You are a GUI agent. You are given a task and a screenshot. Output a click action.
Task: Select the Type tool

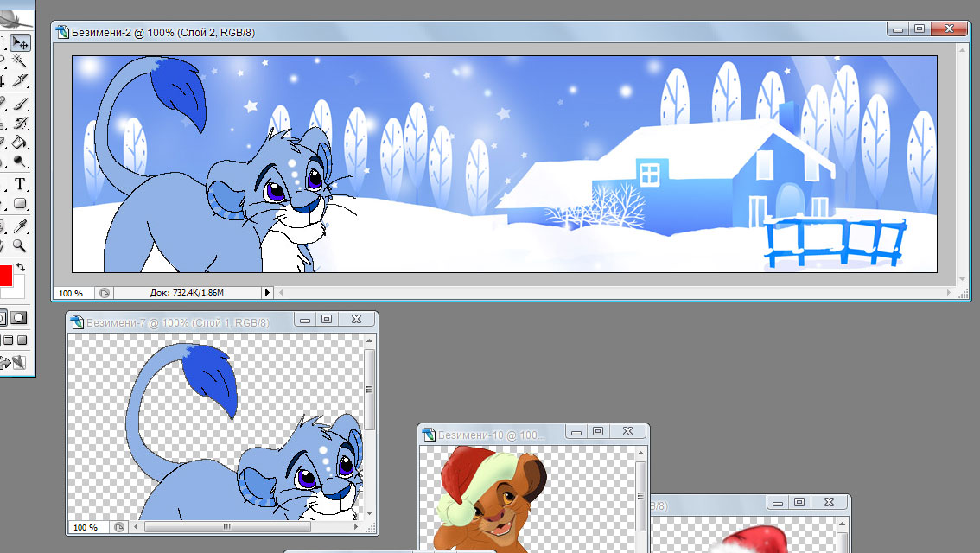[x=19, y=184]
